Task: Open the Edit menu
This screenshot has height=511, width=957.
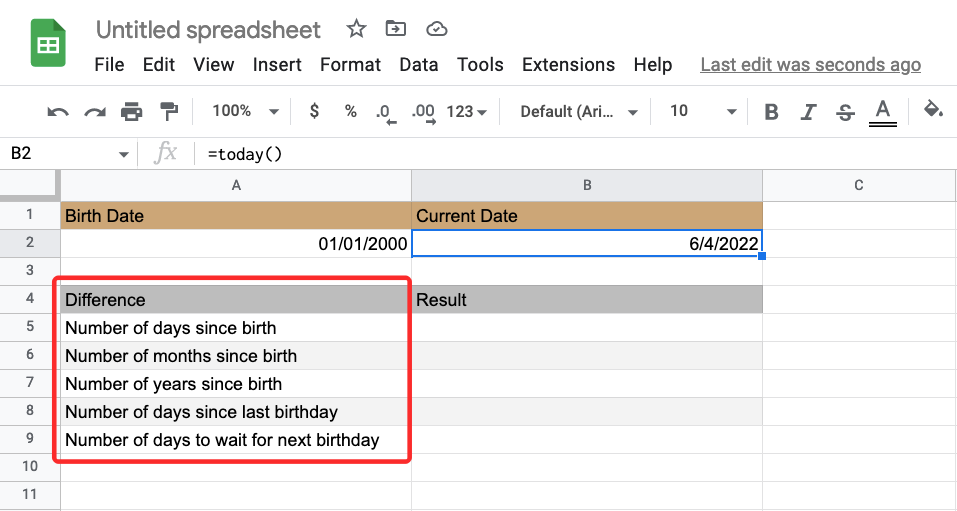Action: click(159, 65)
